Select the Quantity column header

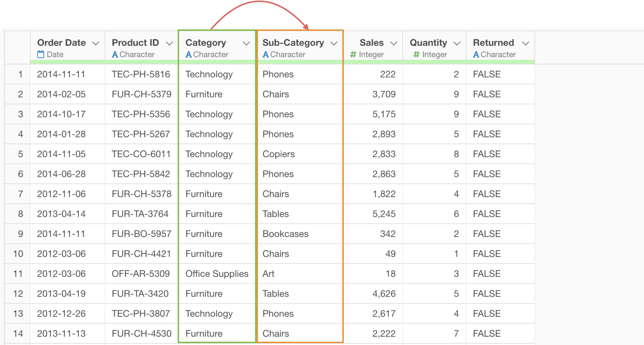pos(434,47)
